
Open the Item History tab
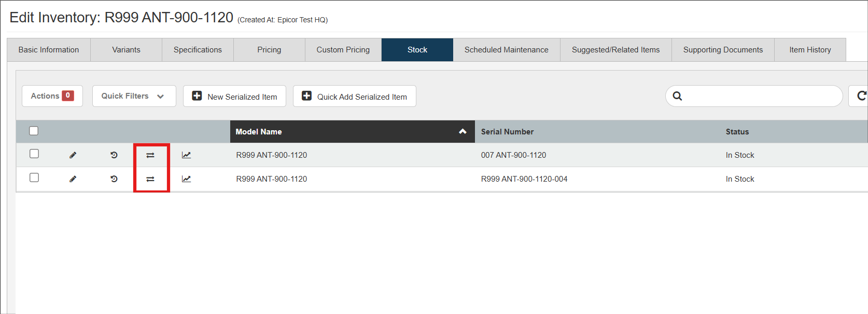(x=810, y=50)
